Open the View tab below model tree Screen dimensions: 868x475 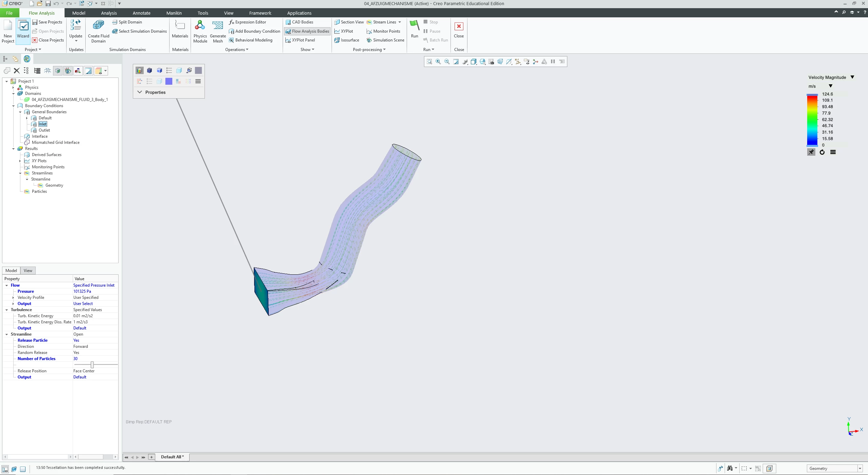[x=28, y=271]
